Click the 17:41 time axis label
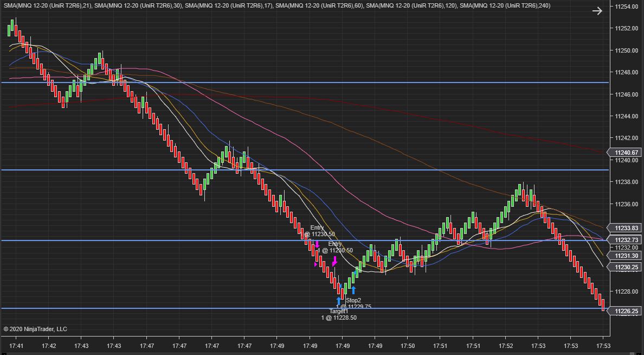The width and height of the screenshot is (644, 355). [x=16, y=346]
